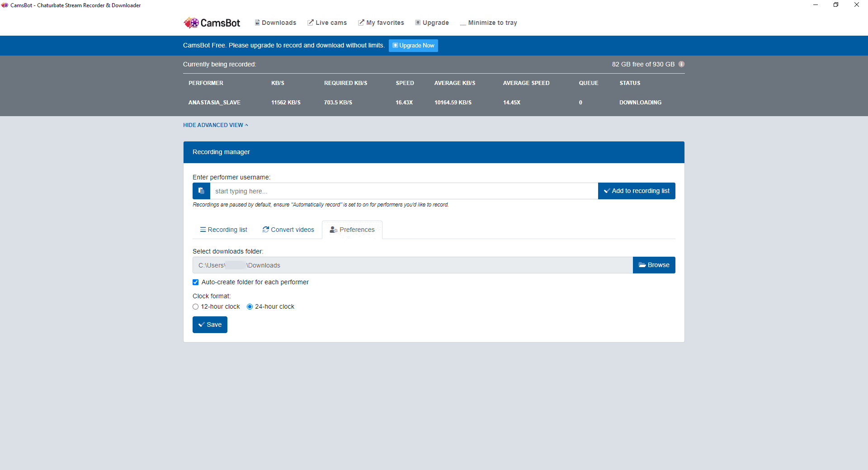
Task: Click the Save button
Action: (210, 324)
